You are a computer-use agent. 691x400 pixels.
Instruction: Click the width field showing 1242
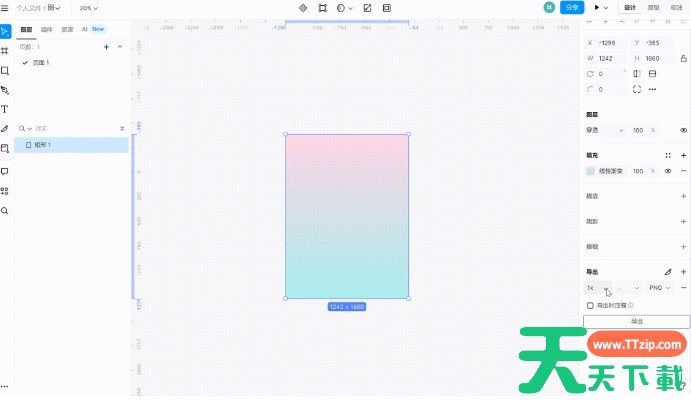coord(606,58)
